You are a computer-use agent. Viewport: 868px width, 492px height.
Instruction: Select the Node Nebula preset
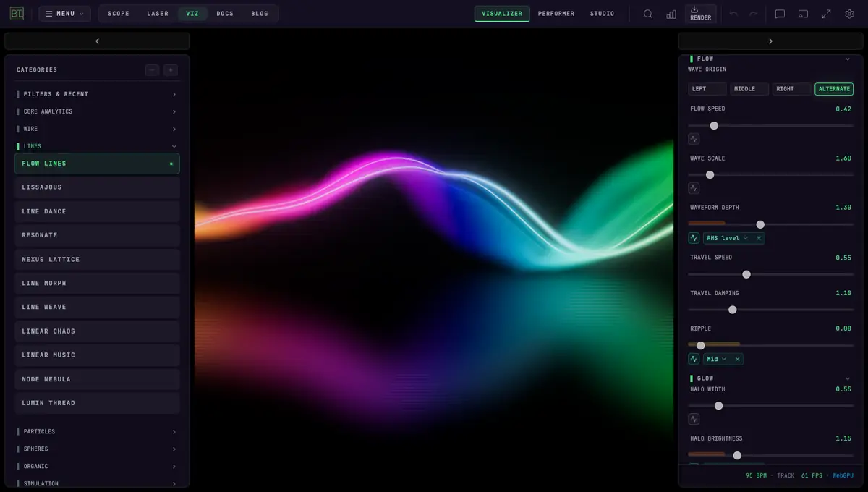tap(97, 379)
